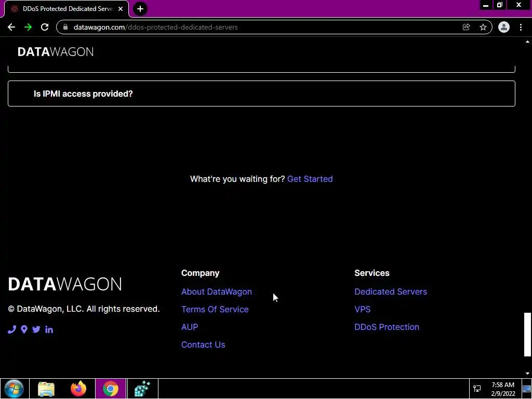Image resolution: width=532 pixels, height=399 pixels.
Task: Open the Dedicated Servers footer link
Action: coord(391,292)
